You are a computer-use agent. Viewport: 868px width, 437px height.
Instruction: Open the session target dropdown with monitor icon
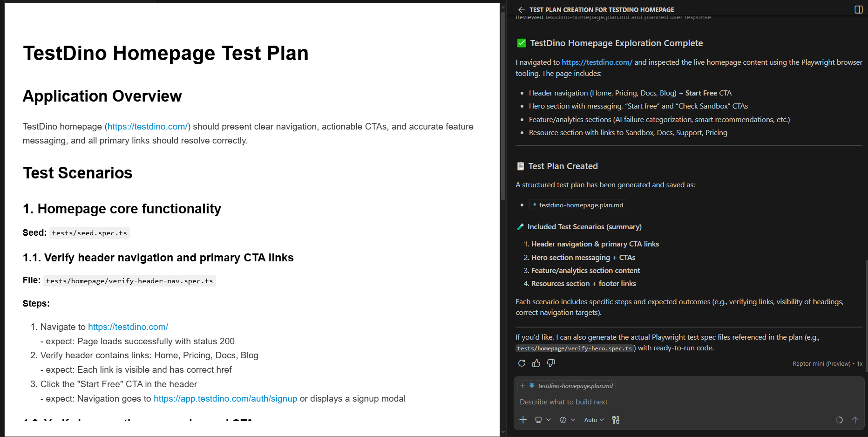pos(542,420)
